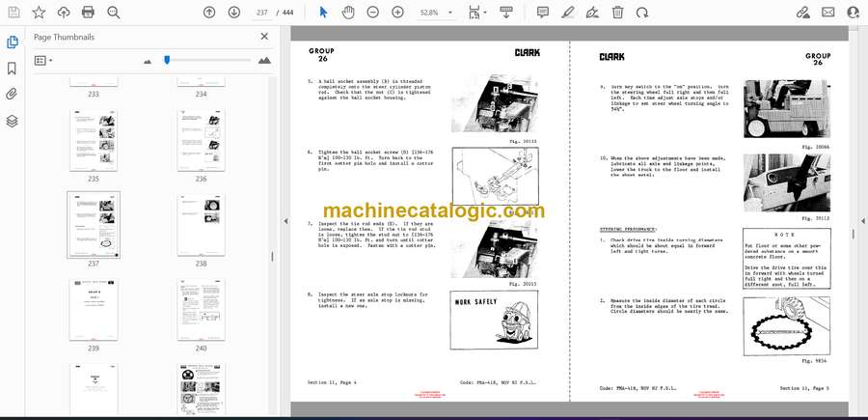Click the page number input field
Screen dimensions: 868x420
pyautogui.click(x=263, y=13)
